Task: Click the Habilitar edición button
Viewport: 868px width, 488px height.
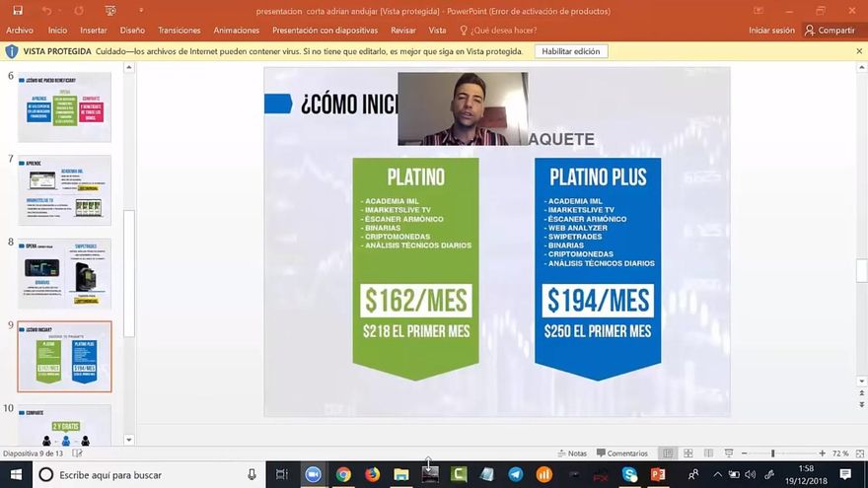Action: (x=571, y=51)
